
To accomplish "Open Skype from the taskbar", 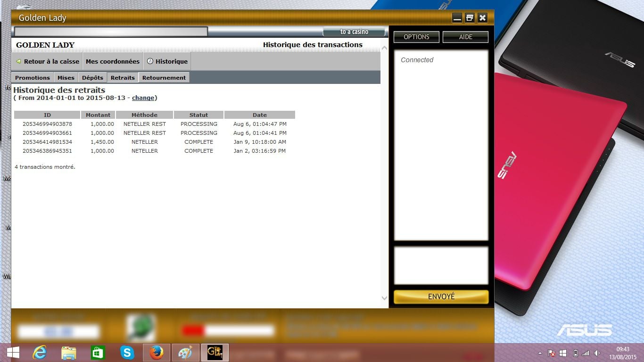I will click(x=127, y=353).
